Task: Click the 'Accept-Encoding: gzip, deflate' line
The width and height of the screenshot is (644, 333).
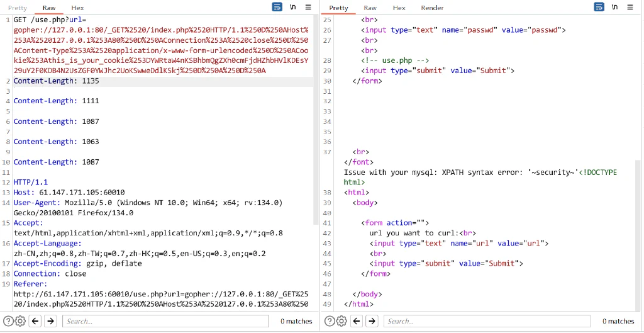Action: pyautogui.click(x=77, y=264)
